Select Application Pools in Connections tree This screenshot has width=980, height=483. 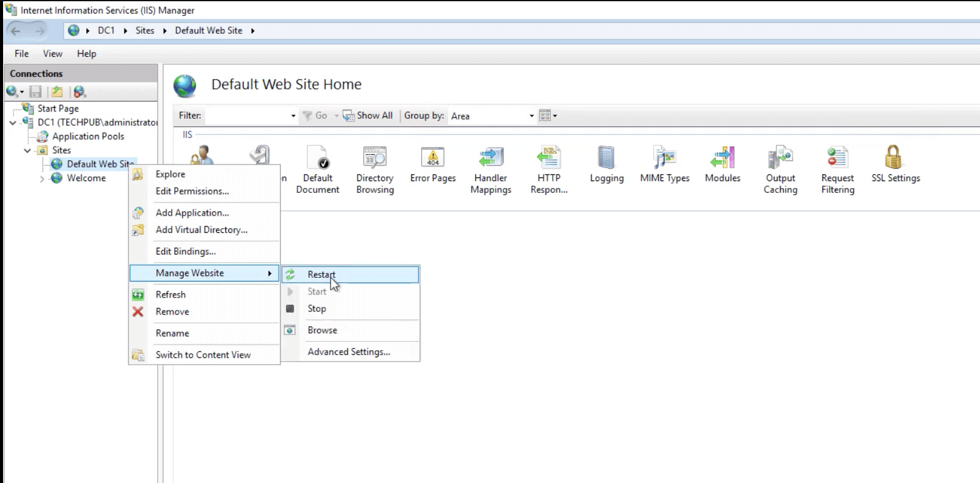pyautogui.click(x=88, y=137)
